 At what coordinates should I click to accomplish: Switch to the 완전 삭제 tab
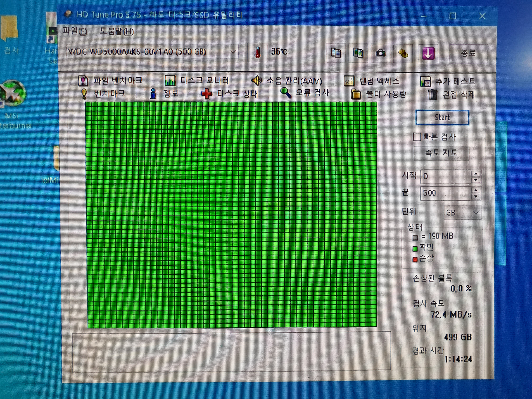point(451,94)
